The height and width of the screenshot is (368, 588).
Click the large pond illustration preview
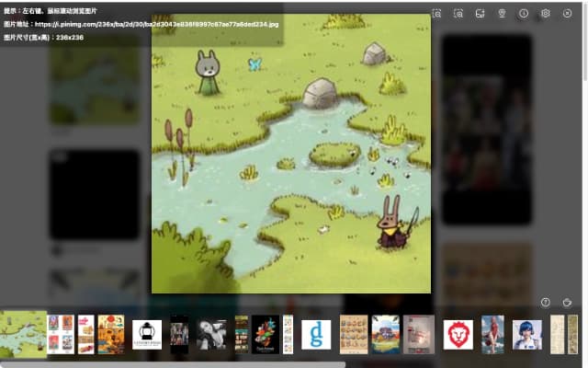(x=291, y=153)
